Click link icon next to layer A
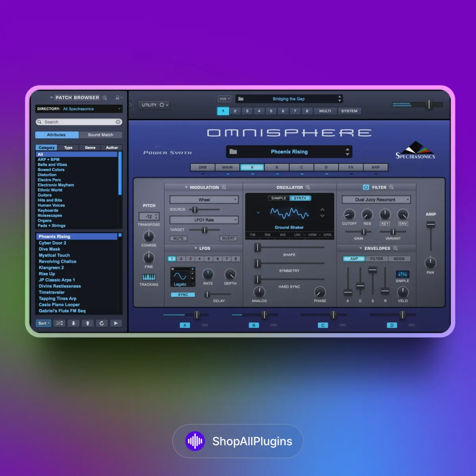This screenshot has width=476, height=476. [x=205, y=325]
